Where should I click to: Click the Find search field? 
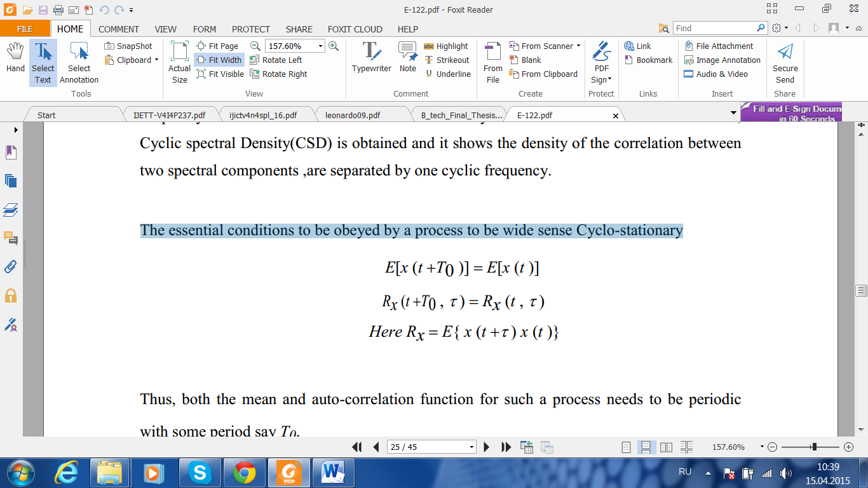714,28
